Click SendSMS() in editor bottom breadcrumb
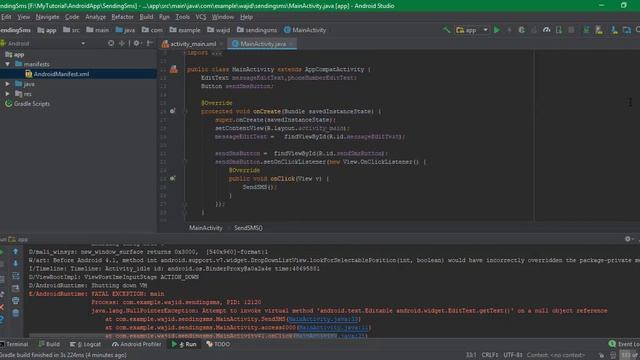The image size is (640, 360). click(x=248, y=228)
